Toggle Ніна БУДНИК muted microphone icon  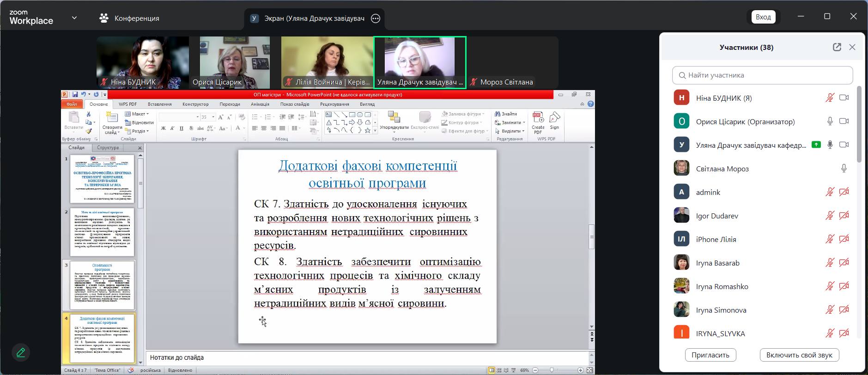pos(830,98)
